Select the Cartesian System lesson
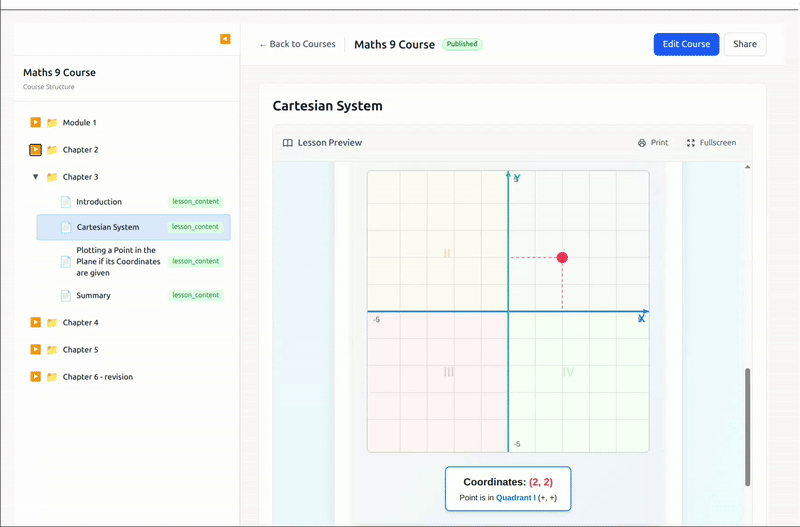This screenshot has height=527, width=800. pyautogui.click(x=108, y=227)
